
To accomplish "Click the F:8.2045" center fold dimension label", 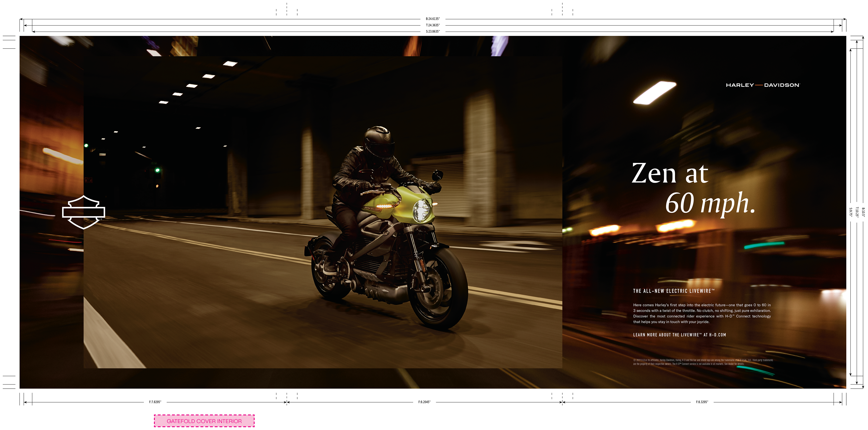I will (x=424, y=402).
